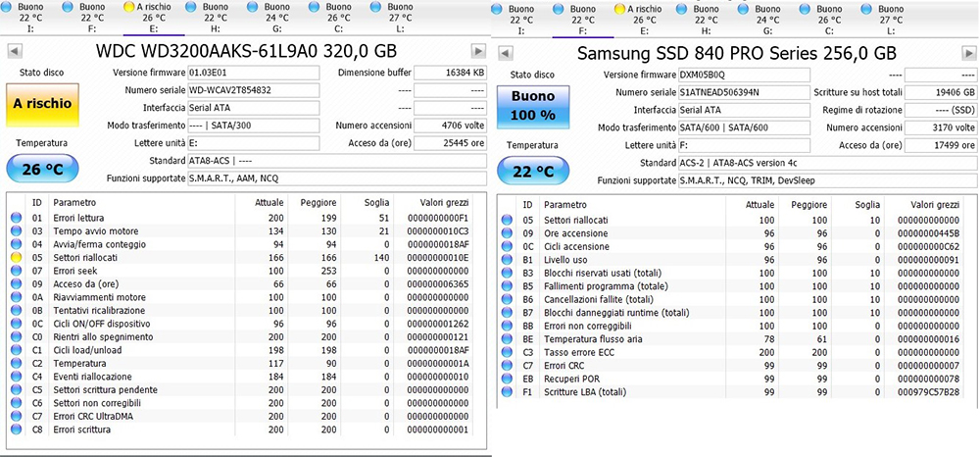Click status orb beside Errori CRC UltraDMA
This screenshot has width=980, height=457.
pos(16,417)
